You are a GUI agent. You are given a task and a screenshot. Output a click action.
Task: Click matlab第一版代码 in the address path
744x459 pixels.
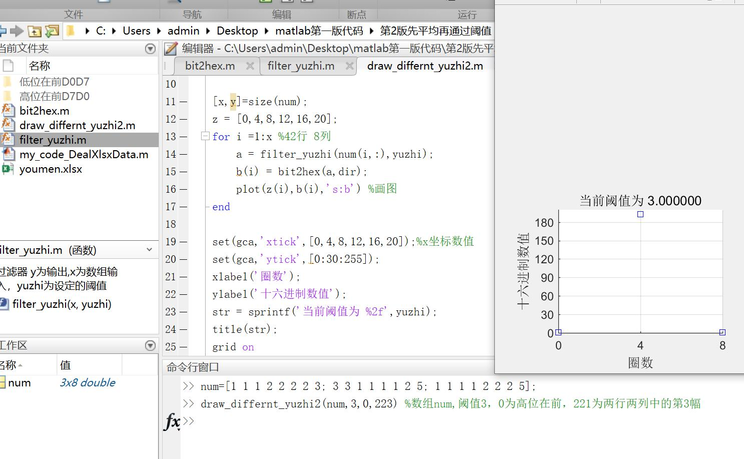(319, 31)
